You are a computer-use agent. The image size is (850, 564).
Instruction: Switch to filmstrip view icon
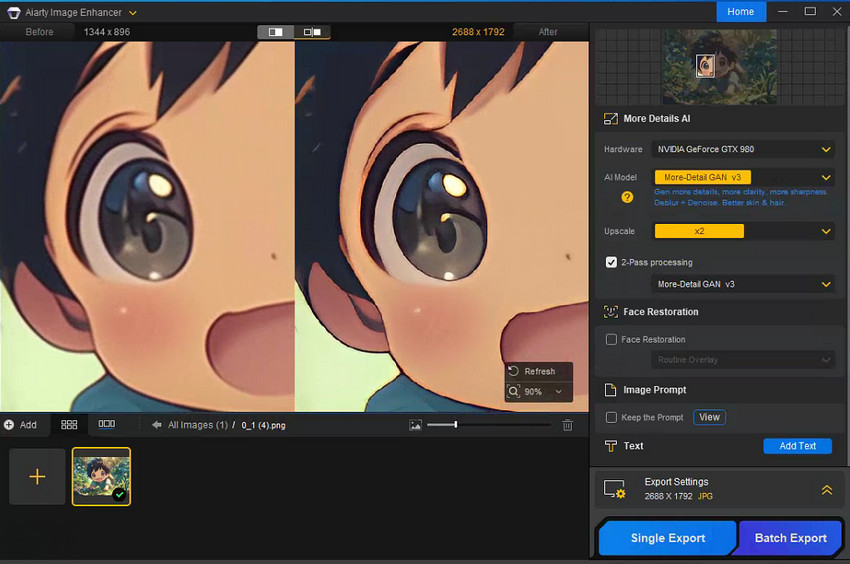(106, 425)
